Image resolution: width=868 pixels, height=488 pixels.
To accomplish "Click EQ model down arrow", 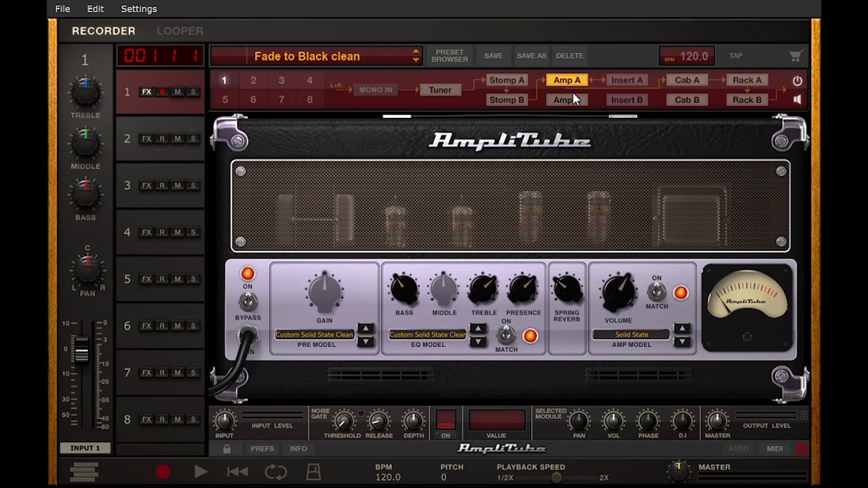I will pyautogui.click(x=478, y=342).
